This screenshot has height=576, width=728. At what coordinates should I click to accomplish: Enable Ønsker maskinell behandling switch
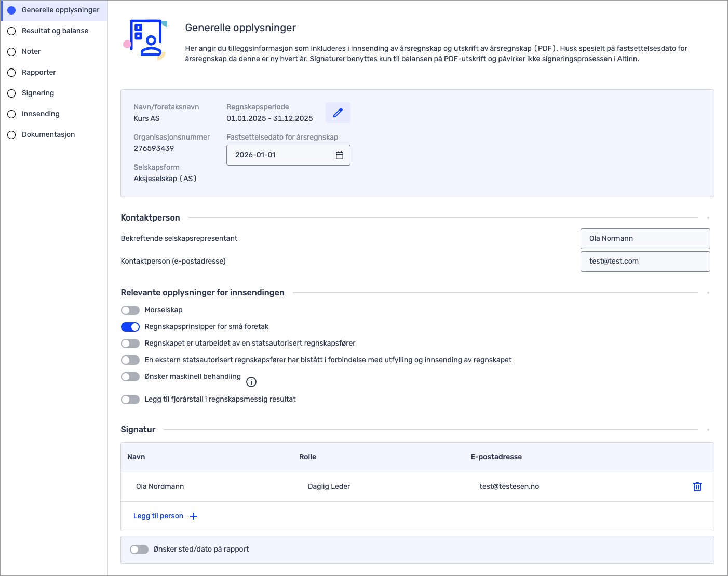[x=130, y=377]
